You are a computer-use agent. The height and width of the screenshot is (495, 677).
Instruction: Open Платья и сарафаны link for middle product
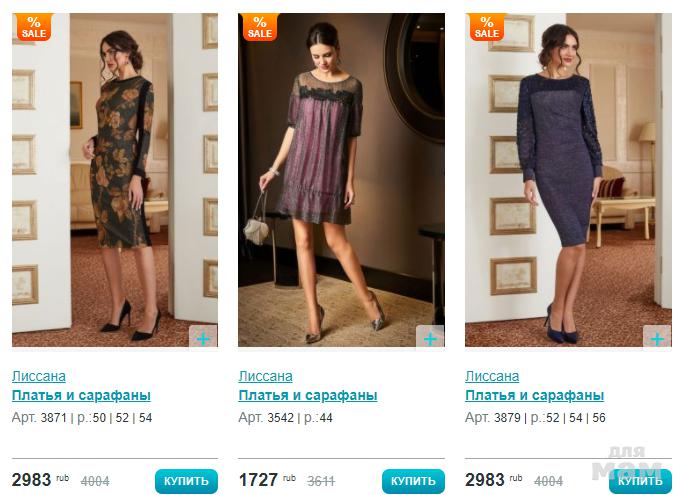pos(308,395)
